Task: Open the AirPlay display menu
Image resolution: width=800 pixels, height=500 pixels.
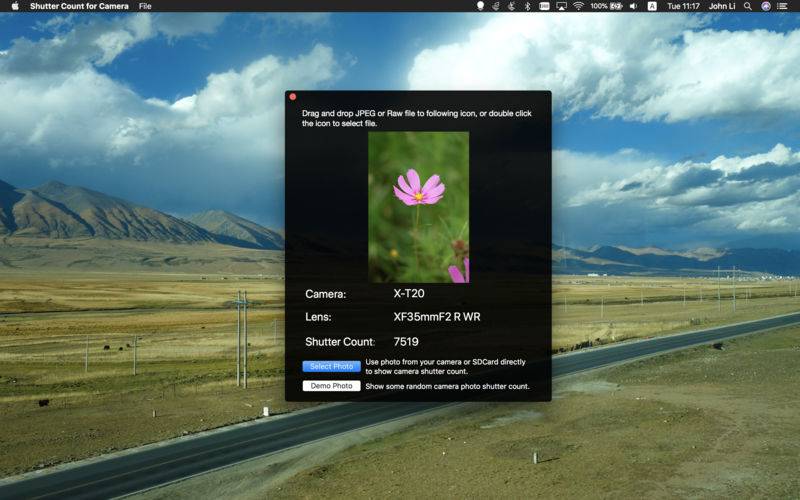Action: 561,6
